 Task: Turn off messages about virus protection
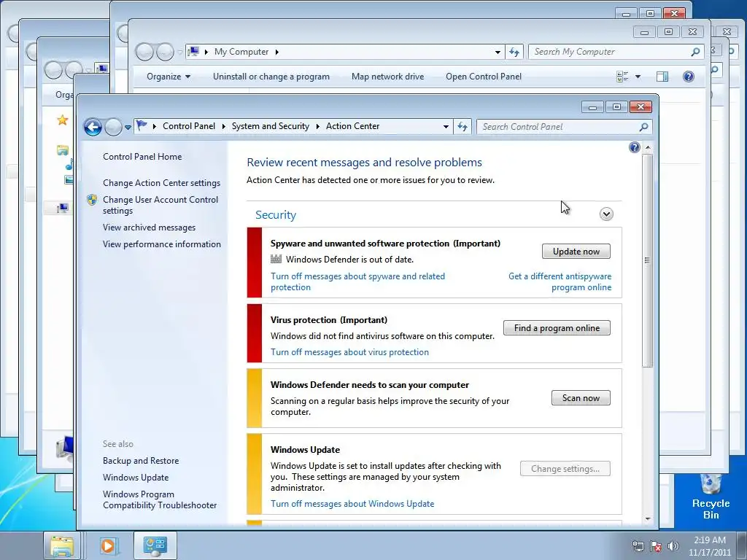[349, 352]
